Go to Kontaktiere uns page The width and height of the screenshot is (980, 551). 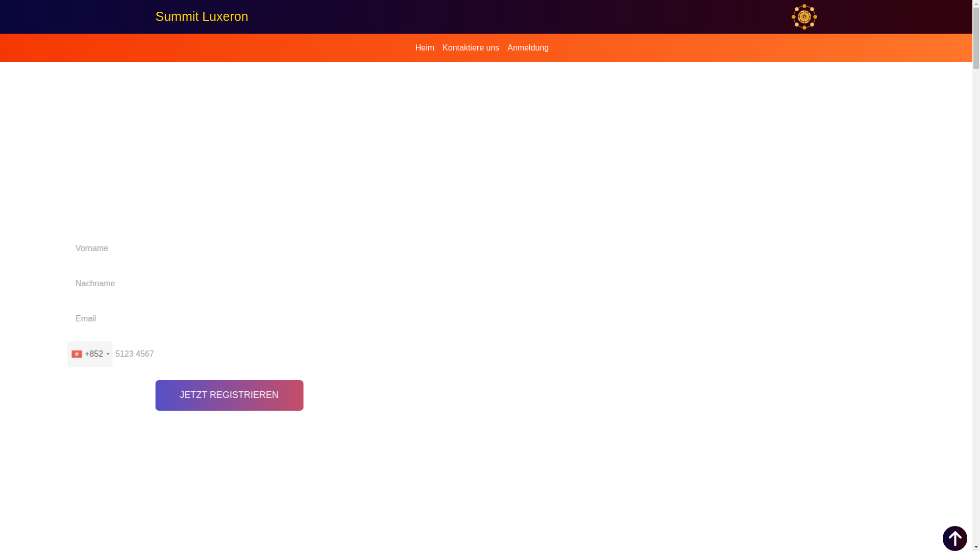(x=471, y=48)
